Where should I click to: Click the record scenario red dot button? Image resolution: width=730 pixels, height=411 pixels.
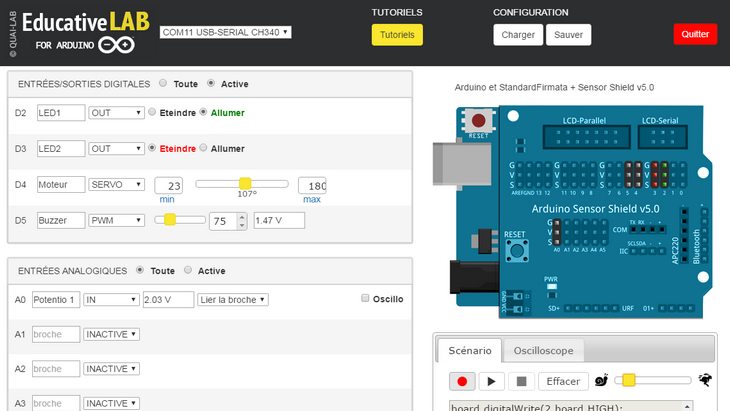click(462, 381)
